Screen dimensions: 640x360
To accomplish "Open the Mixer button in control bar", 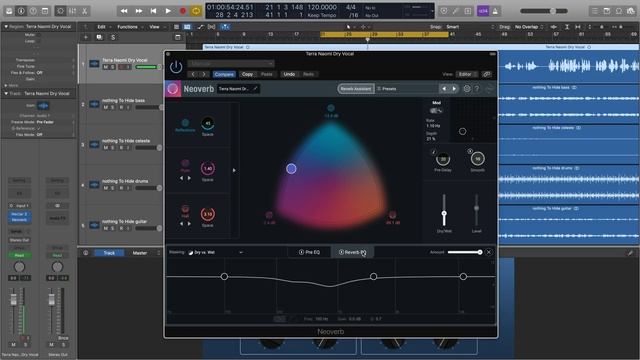I will click(x=72, y=11).
